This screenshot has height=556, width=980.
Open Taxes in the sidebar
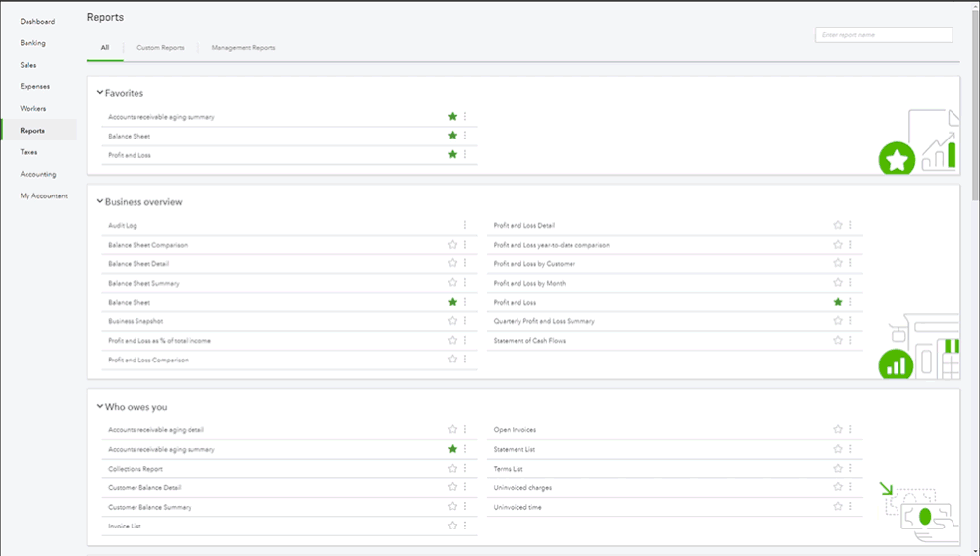[28, 152]
